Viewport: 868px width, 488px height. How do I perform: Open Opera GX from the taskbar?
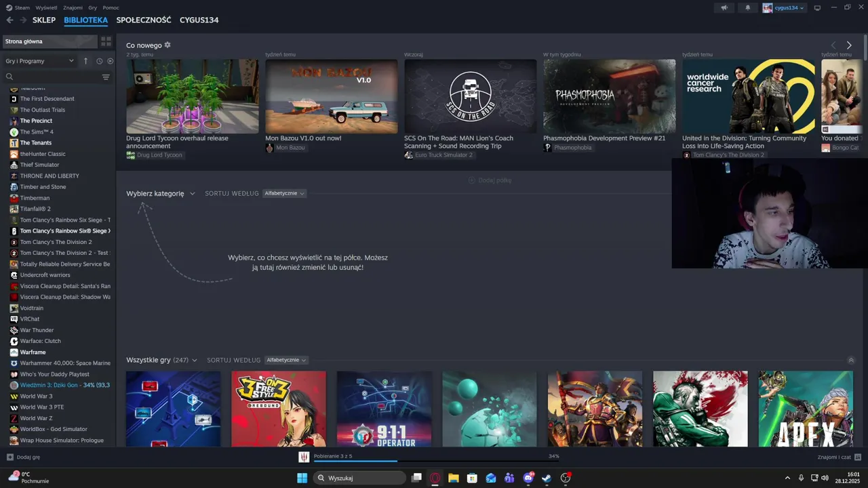click(x=435, y=478)
